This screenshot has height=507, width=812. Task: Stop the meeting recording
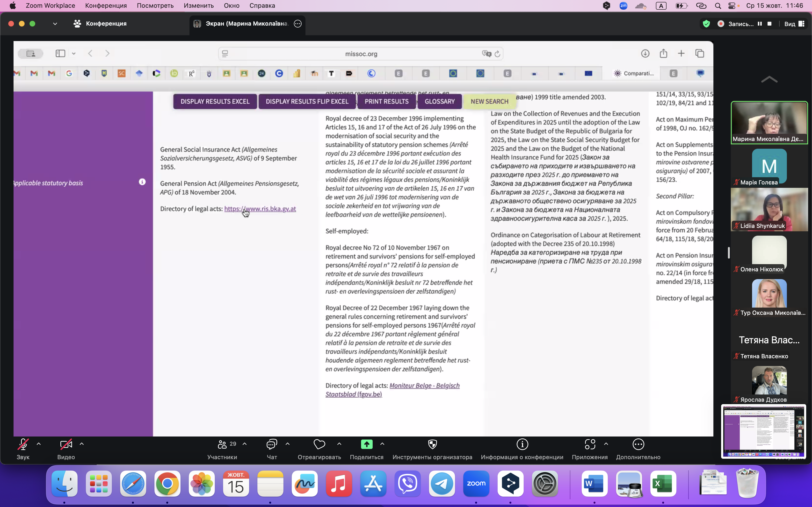tap(769, 24)
